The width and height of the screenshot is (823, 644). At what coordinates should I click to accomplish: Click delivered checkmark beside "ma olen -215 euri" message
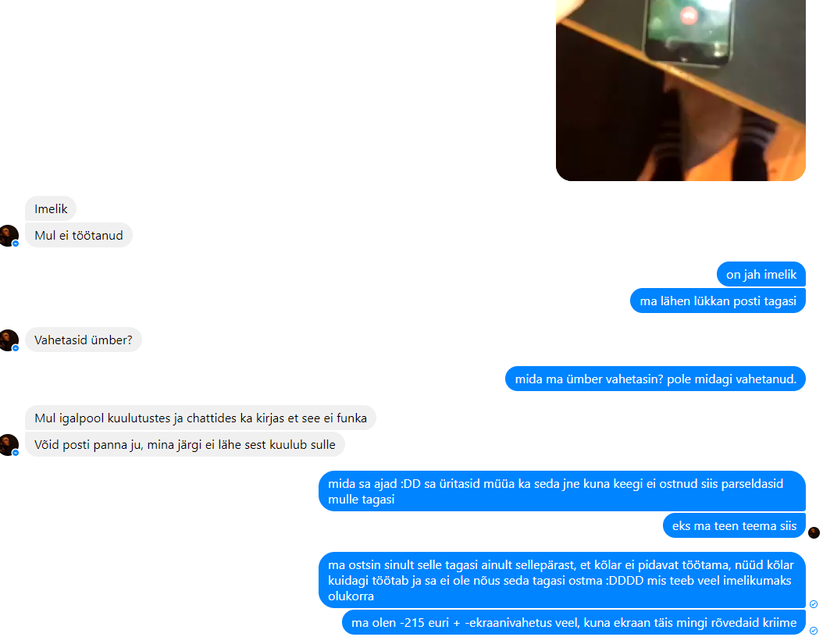[x=814, y=631]
